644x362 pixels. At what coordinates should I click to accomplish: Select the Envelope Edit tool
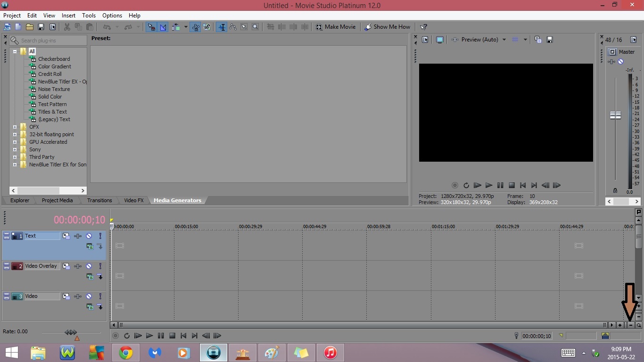[x=233, y=27]
